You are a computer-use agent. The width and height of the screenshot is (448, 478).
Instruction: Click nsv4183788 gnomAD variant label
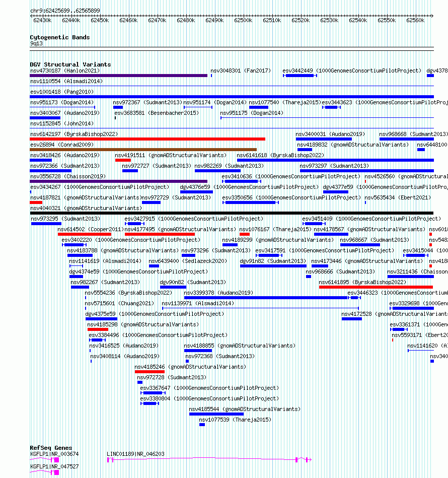(123, 250)
